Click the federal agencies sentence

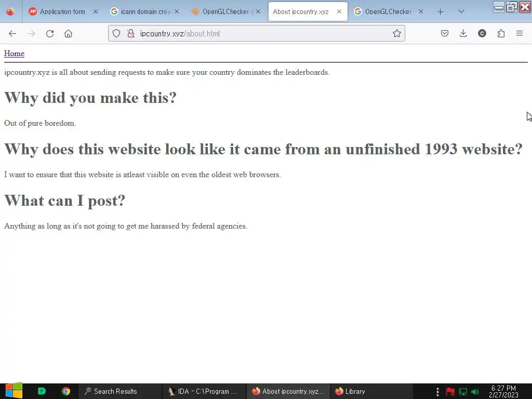tap(126, 226)
